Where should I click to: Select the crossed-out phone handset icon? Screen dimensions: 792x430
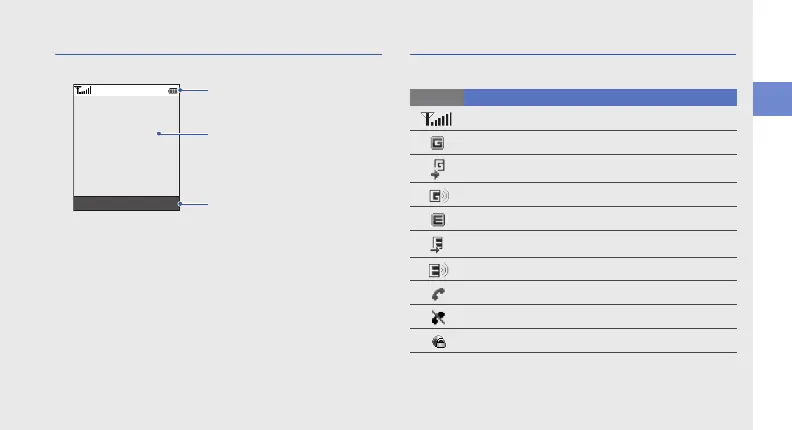click(437, 317)
